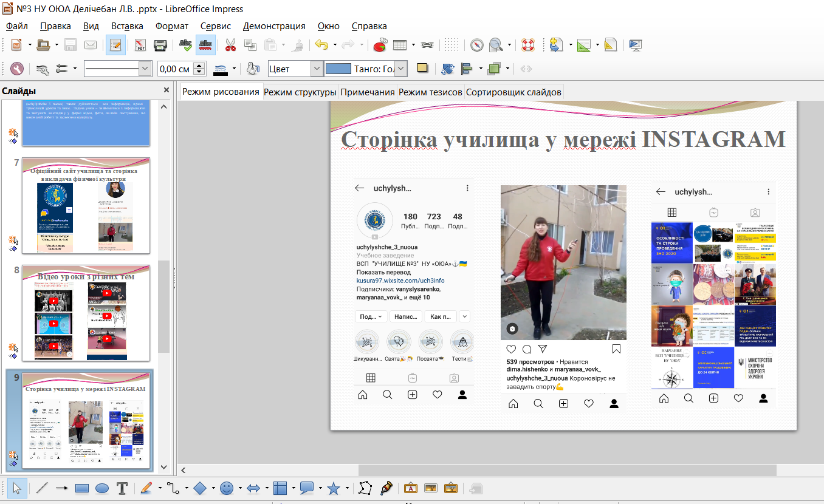Start the slide show from toolbar
The width and height of the screenshot is (824, 504).
click(x=636, y=45)
